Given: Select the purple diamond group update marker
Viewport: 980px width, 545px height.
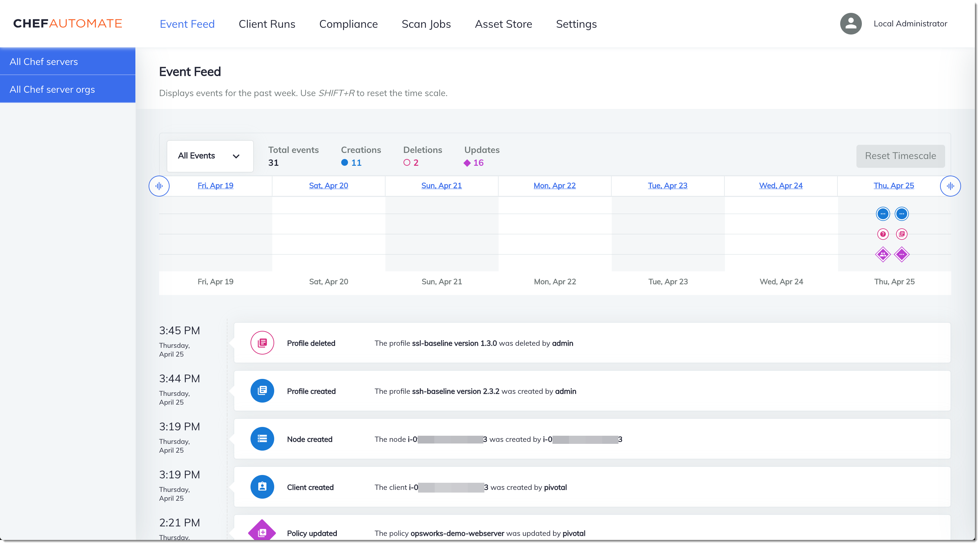Looking at the screenshot, I should pyautogui.click(x=883, y=254).
